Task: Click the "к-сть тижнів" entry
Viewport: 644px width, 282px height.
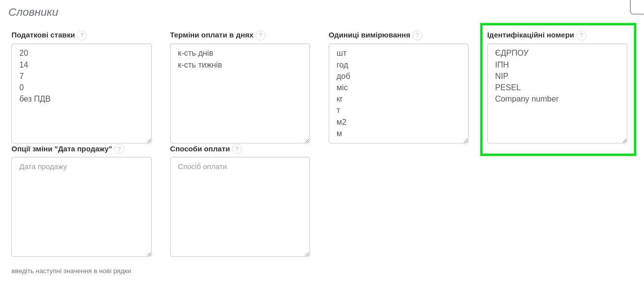Action: click(200, 65)
